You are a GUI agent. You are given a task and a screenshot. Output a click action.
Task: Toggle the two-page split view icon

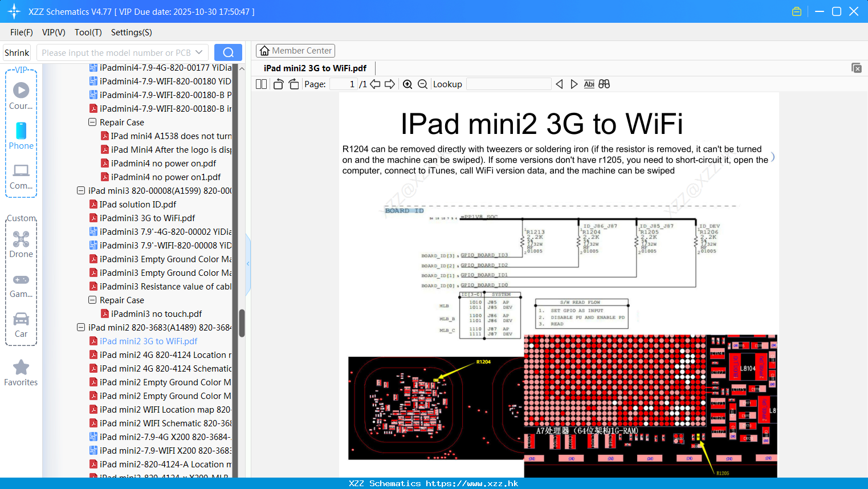pyautogui.click(x=261, y=84)
